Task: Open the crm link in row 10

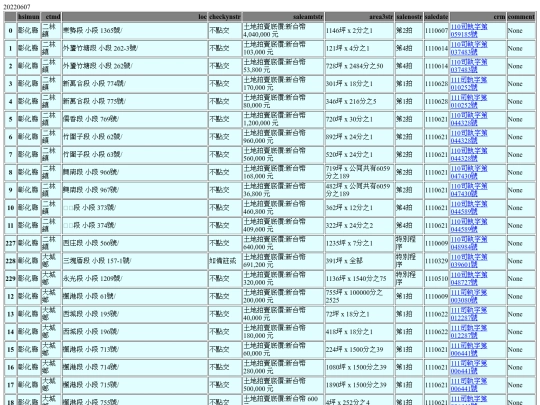Action: tap(469, 208)
